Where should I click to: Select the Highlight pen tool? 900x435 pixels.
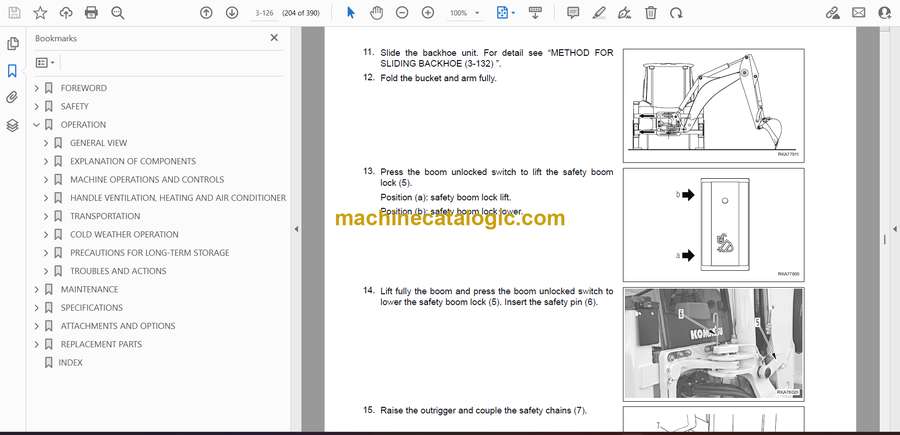coord(599,13)
